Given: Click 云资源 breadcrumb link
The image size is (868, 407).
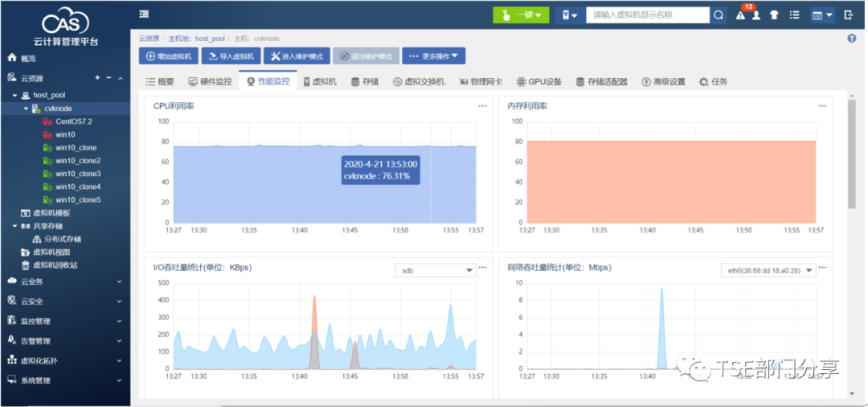Looking at the screenshot, I should click(149, 39).
